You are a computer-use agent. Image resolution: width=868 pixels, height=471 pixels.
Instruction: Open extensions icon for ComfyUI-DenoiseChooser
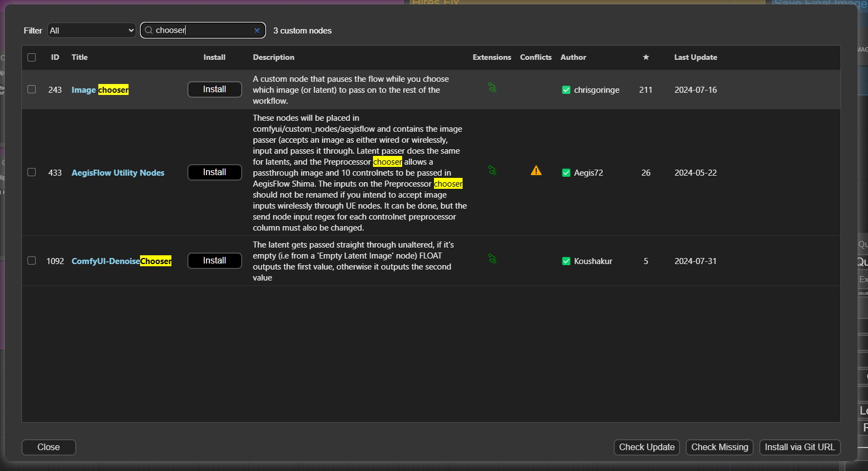[492, 259]
